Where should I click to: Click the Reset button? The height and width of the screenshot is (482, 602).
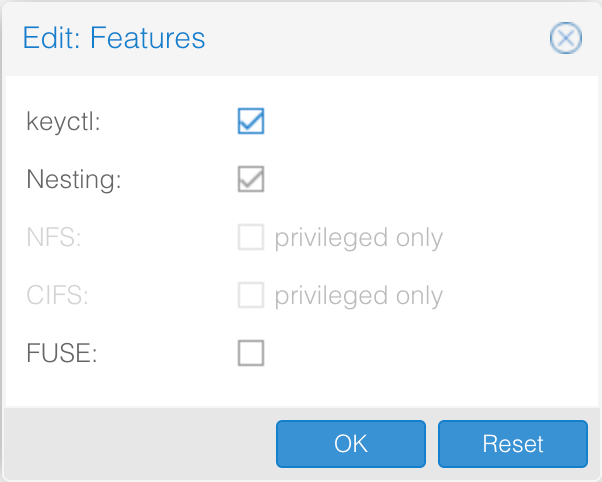[513, 444]
